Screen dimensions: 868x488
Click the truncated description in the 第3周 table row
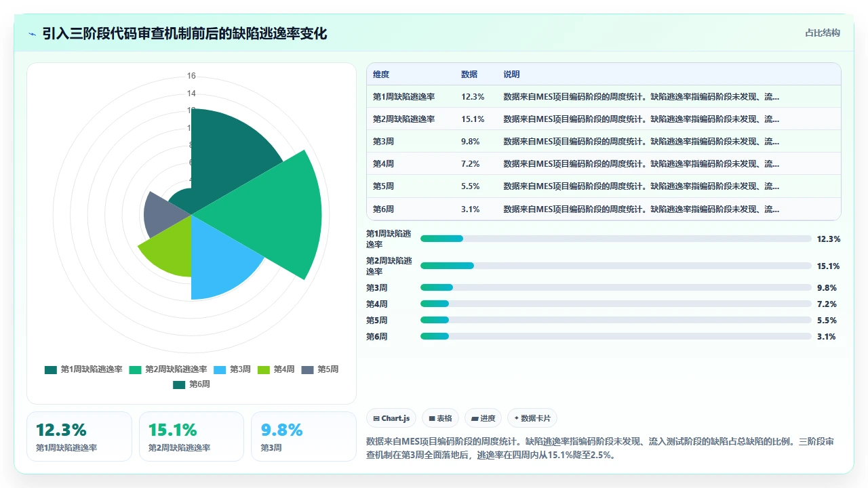click(642, 142)
